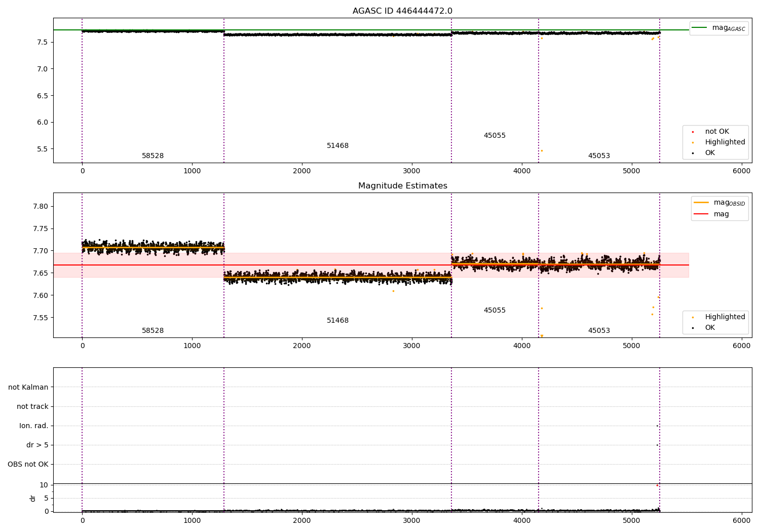This screenshot has height=532, width=760.
Task: Click the 'dr > 5' axis label
Action: (x=37, y=445)
